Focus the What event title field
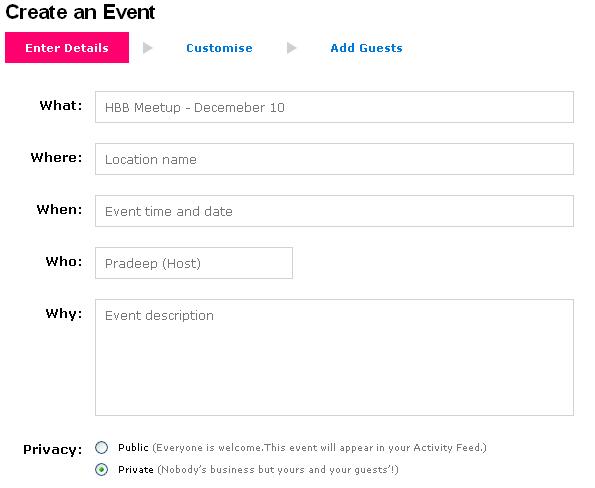Image resolution: width=595 pixels, height=488 pixels. (x=334, y=107)
